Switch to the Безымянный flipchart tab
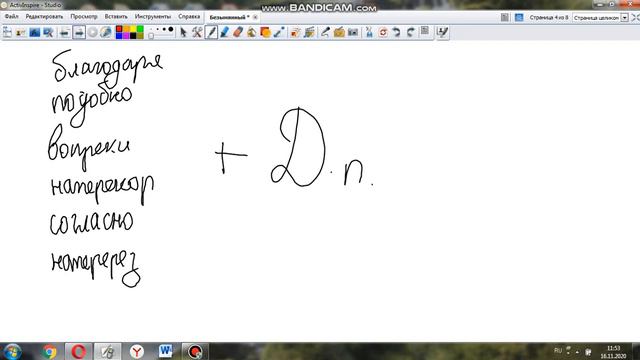The height and width of the screenshot is (360, 640). (229, 17)
